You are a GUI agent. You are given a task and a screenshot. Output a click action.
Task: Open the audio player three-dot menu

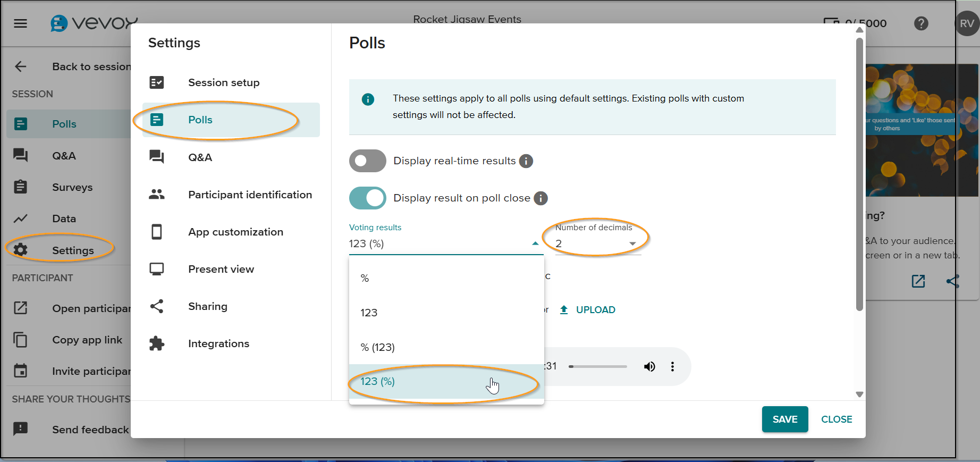click(x=672, y=366)
